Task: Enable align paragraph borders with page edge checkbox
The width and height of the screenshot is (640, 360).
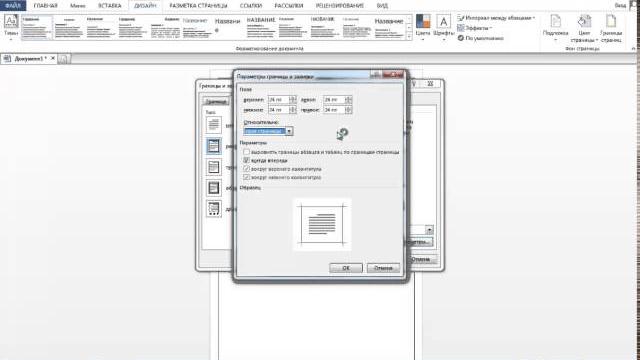Action: (247, 152)
